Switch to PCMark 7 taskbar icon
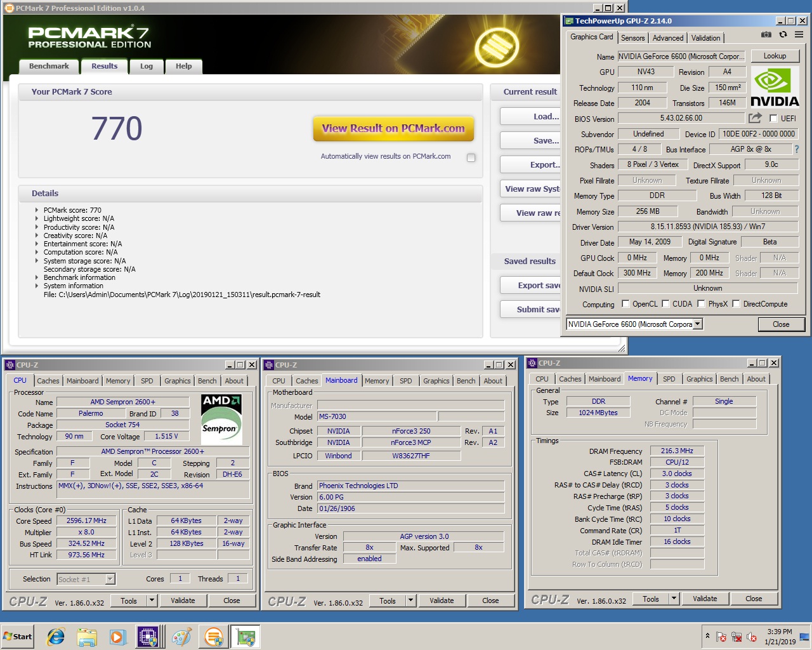 point(214,637)
